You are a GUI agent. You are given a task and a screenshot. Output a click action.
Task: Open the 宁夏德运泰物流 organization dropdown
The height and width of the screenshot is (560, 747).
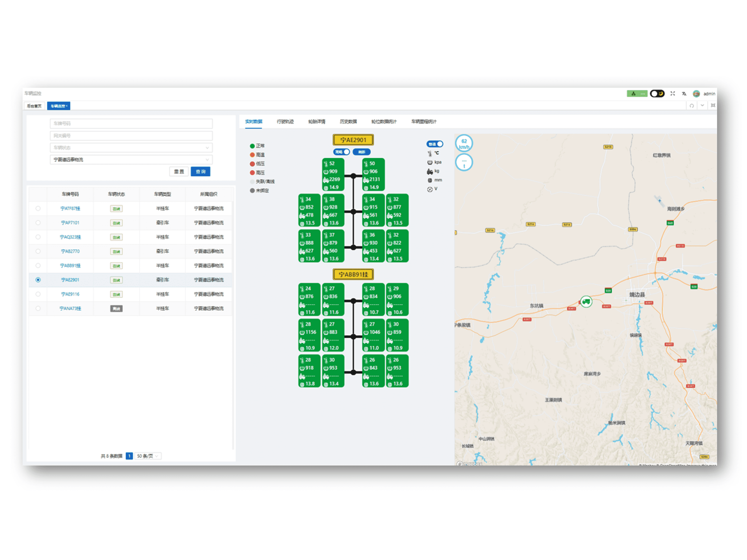click(131, 159)
